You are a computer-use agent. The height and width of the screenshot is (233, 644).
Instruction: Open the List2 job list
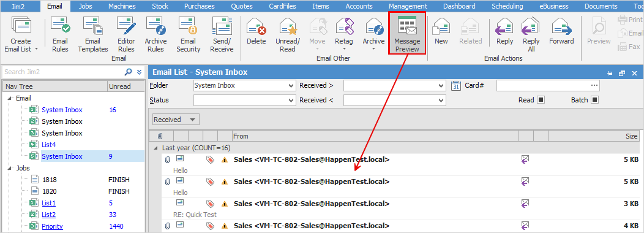(48, 215)
